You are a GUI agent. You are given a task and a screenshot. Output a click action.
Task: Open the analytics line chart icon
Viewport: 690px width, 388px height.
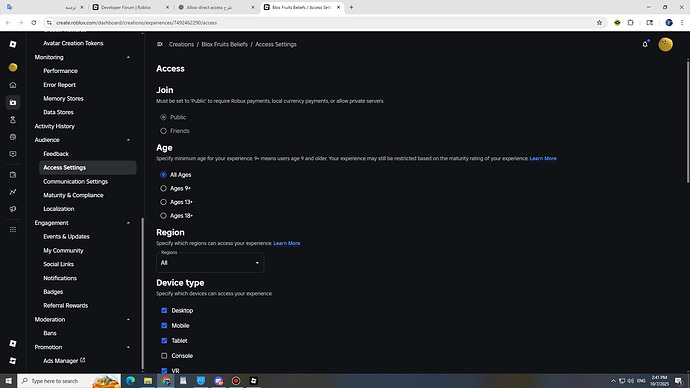point(13,192)
